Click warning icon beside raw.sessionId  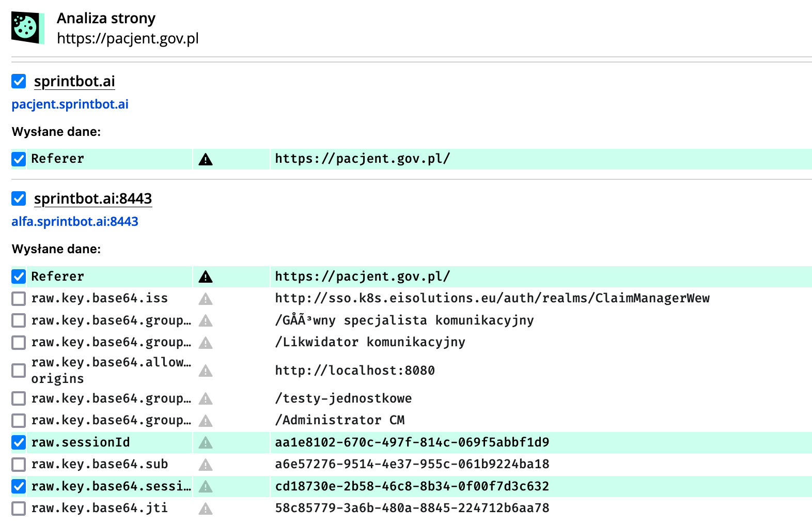[206, 442]
